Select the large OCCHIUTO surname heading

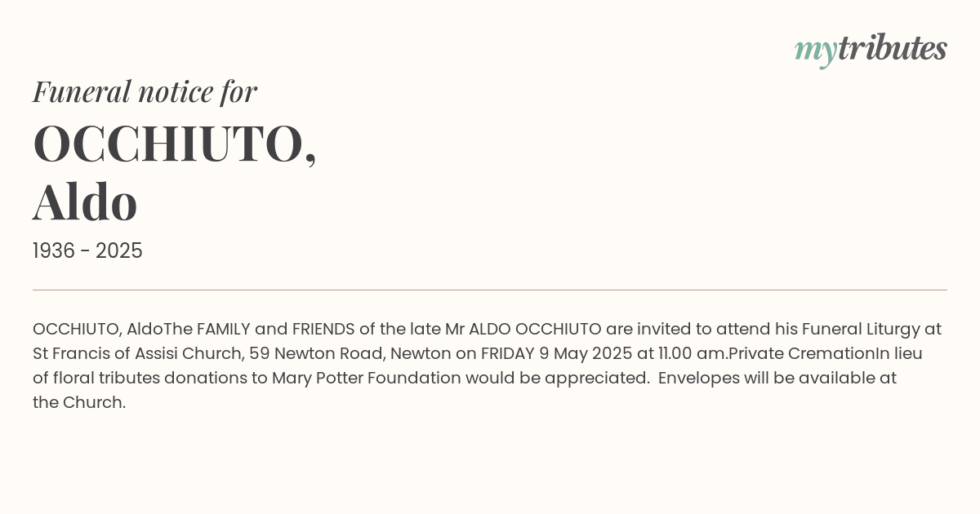(x=174, y=144)
